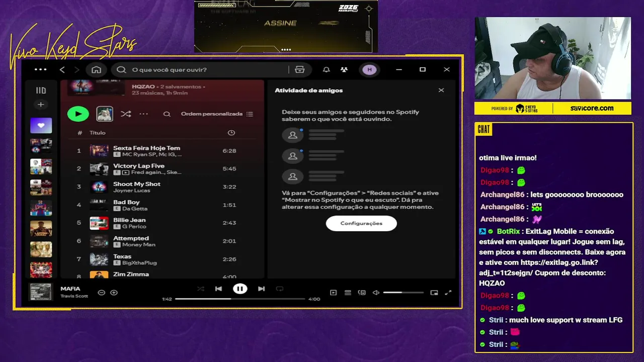Sort by the duration clock column header
This screenshot has height=362, width=644.
click(231, 133)
